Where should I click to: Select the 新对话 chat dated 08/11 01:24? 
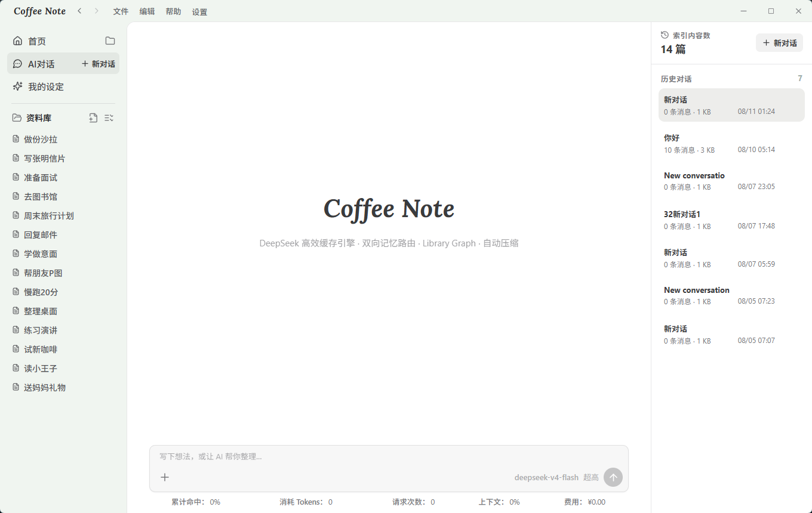click(x=731, y=105)
